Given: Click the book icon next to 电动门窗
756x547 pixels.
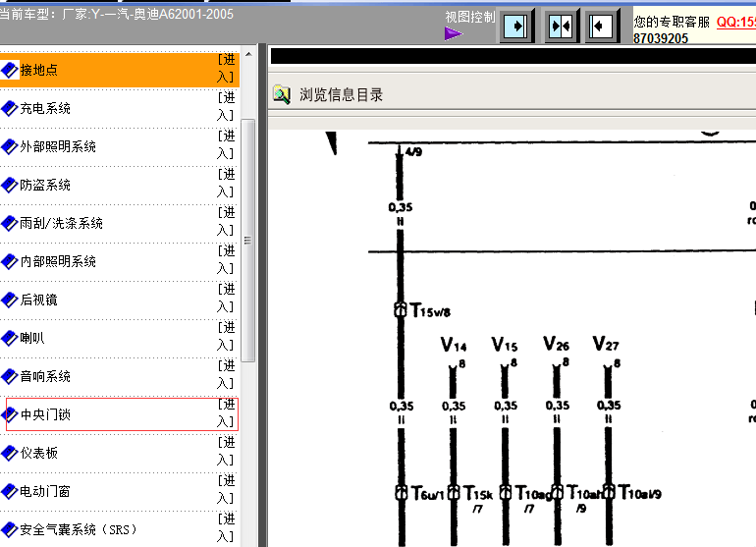Looking at the screenshot, I should click(10, 491).
